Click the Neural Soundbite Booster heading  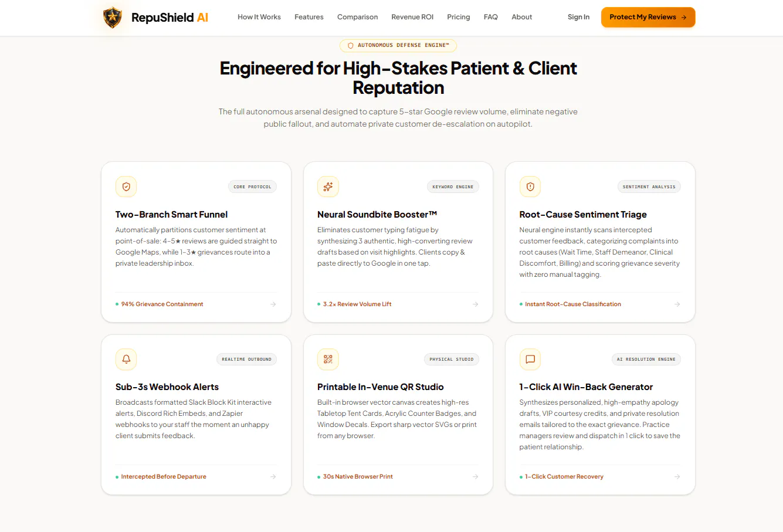(x=377, y=215)
